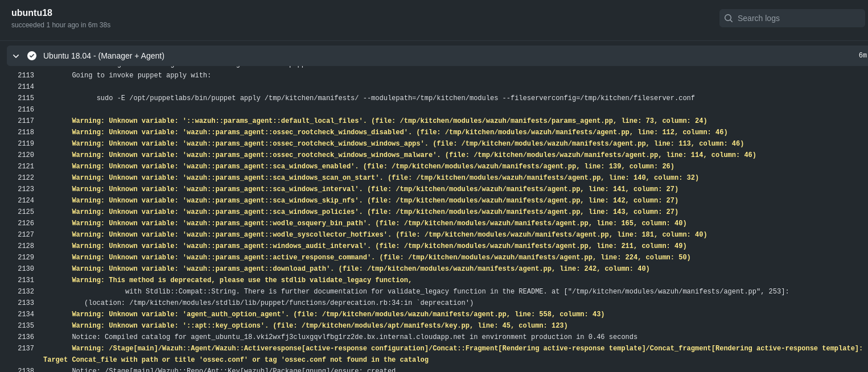Click the sudo -E puppet apply command line
This screenshot has width=868, height=372.
pyautogui.click(x=396, y=98)
